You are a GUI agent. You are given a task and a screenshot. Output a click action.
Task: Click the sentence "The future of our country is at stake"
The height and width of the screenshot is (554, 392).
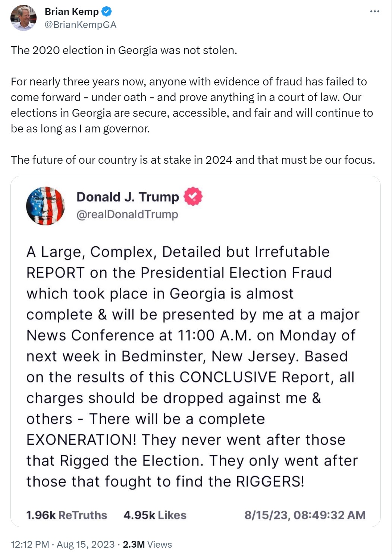[193, 160]
